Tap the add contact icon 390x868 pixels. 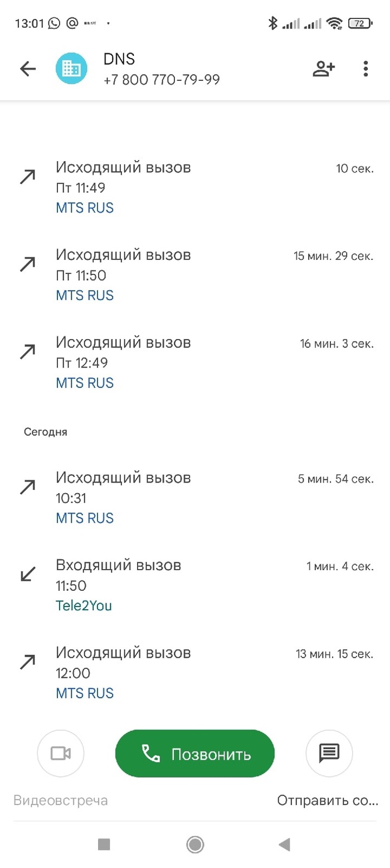324,69
